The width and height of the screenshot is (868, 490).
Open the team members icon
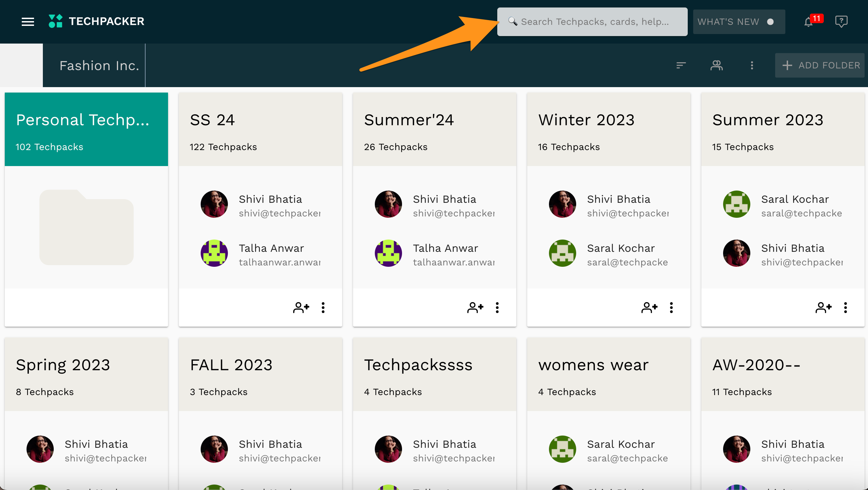pyautogui.click(x=716, y=65)
